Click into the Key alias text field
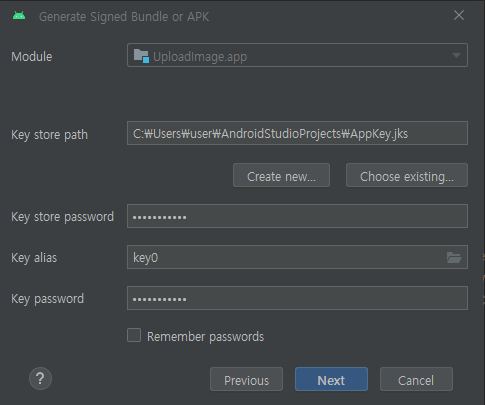Image resolution: width=485 pixels, height=405 pixels. [x=287, y=257]
